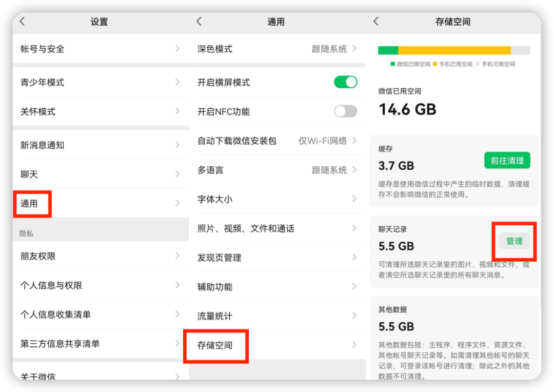Go back from the 通用 screen
Viewport: 554px width, 392px height.
pos(199,22)
